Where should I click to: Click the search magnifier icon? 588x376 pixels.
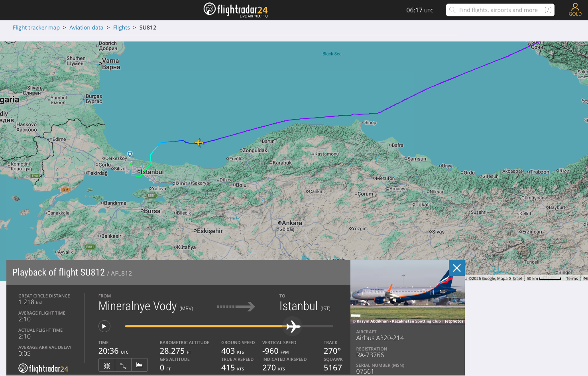452,10
